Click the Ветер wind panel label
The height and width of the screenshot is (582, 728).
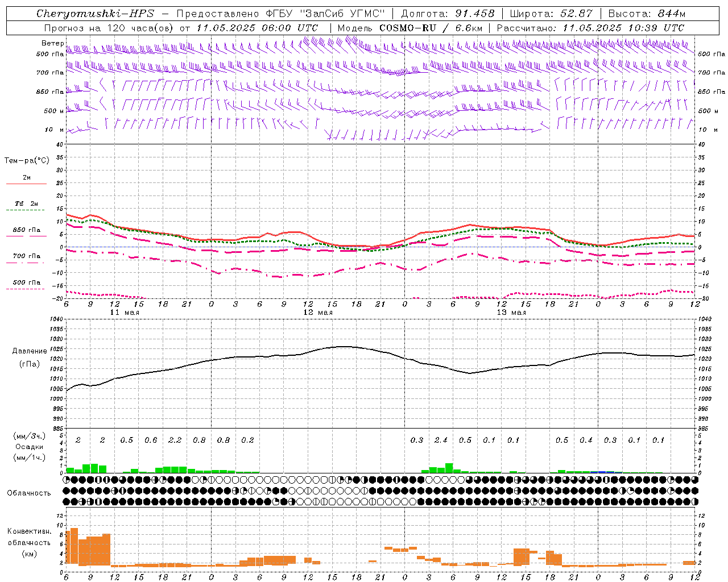coord(53,43)
